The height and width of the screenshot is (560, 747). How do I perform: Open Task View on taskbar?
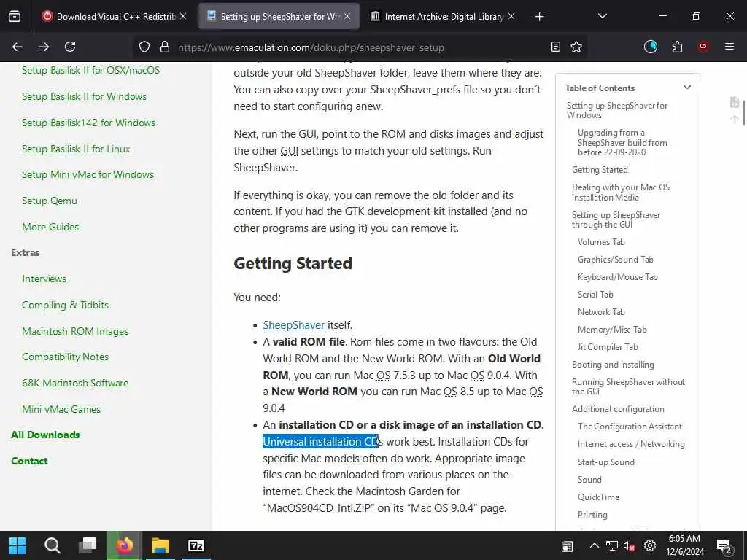[x=88, y=545]
